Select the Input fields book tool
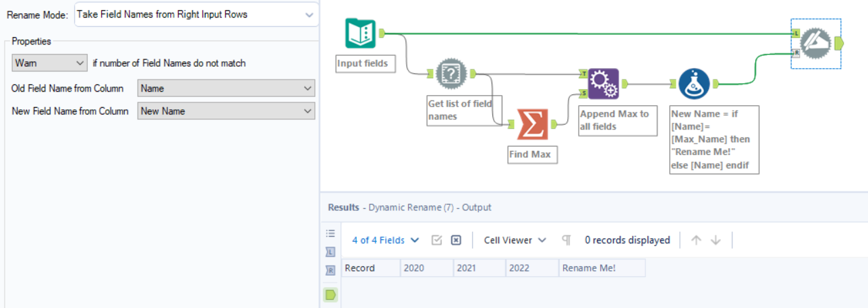Image resolution: width=868 pixels, height=308 pixels. tap(360, 34)
